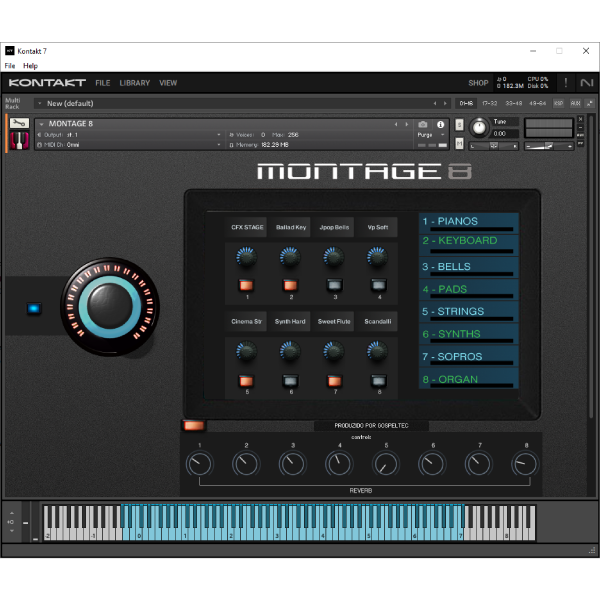Open the MIDI Ch Omni dropdown

[x=129, y=145]
